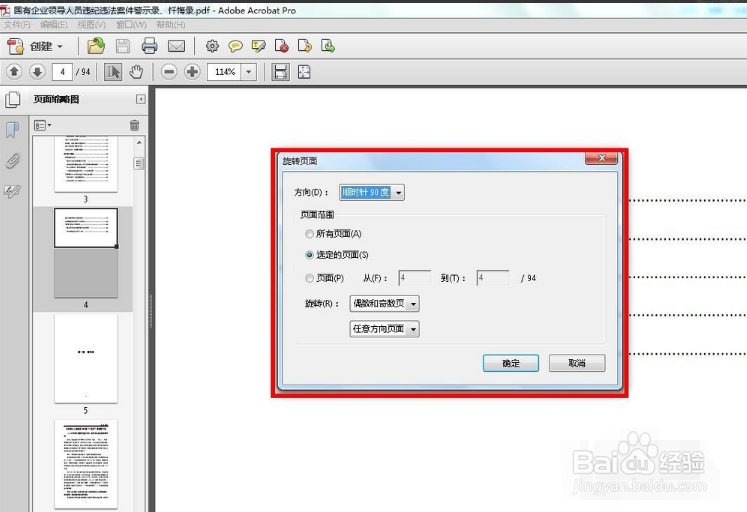Click the delete page icon in toolbar
Image resolution: width=747 pixels, height=512 pixels.
pos(282,46)
